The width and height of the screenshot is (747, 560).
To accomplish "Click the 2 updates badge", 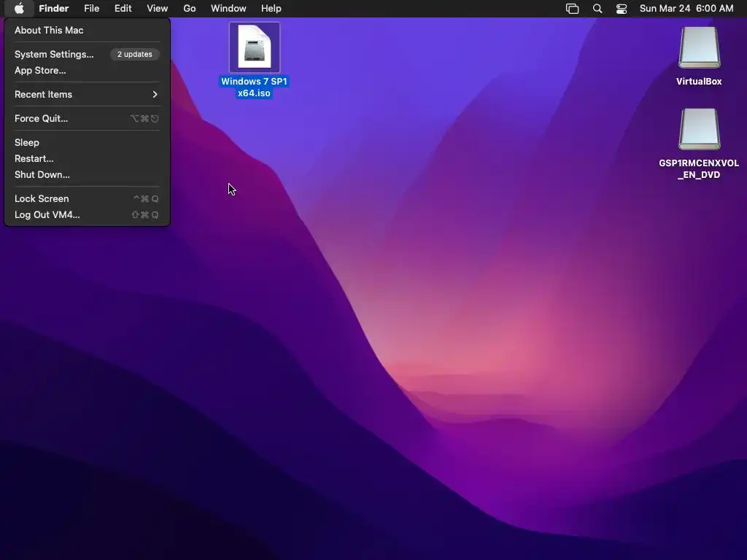I will pos(135,54).
